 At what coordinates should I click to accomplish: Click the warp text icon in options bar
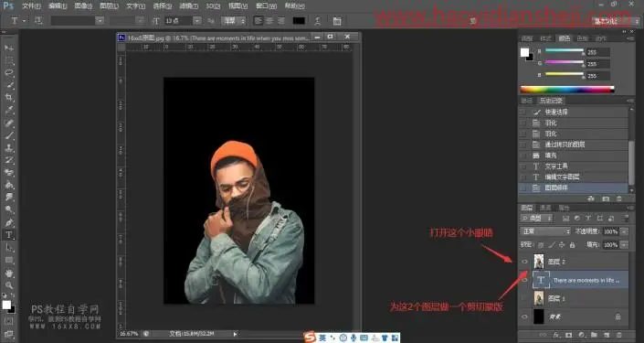tap(318, 21)
